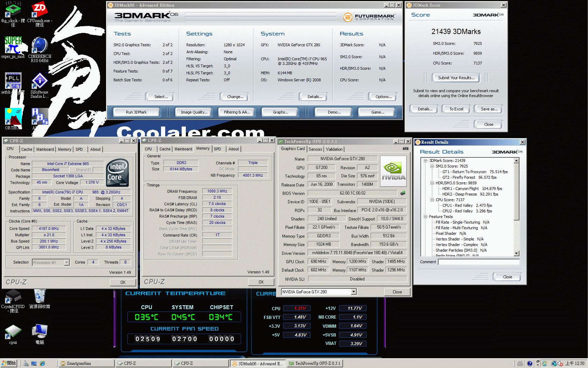Click the Graphs... button in 3DMark06
Viewport: 588px width, 368px height.
[x=281, y=112]
